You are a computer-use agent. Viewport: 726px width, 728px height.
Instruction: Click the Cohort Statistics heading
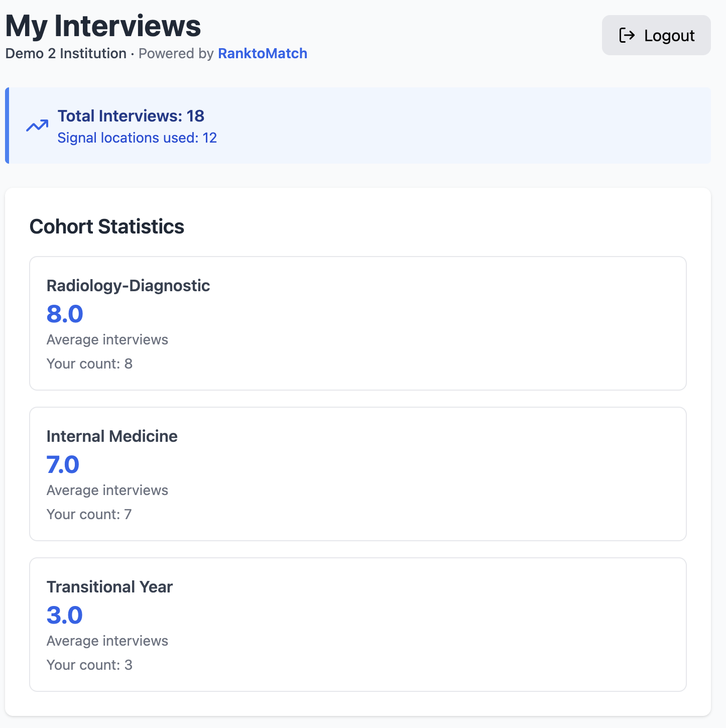tap(107, 226)
